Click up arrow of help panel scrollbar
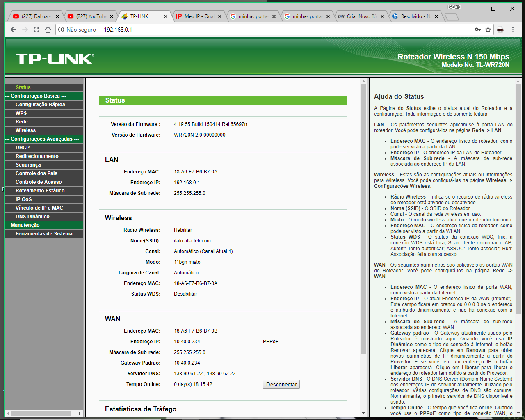This screenshot has height=420, width=525. click(518, 81)
